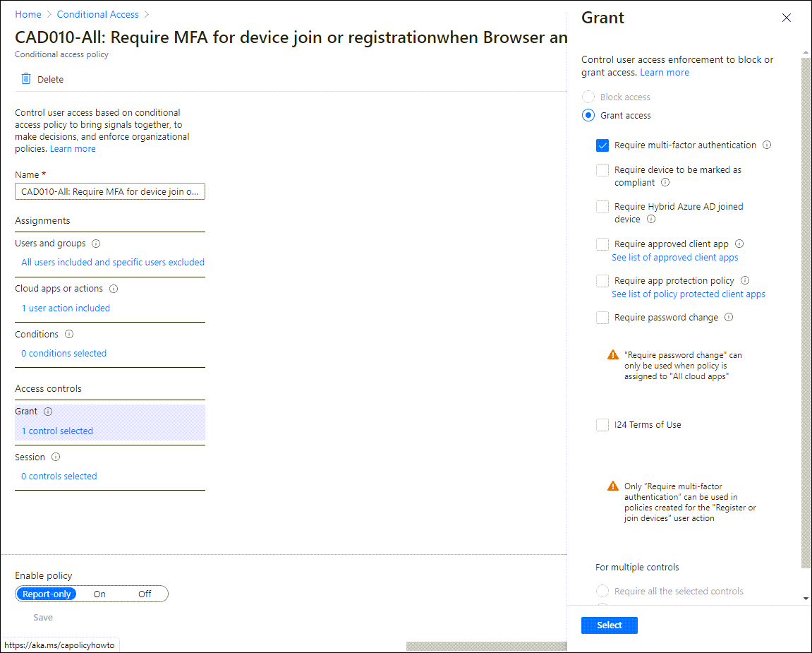
Task: Enable Require approved client app checkbox
Action: [x=602, y=244]
